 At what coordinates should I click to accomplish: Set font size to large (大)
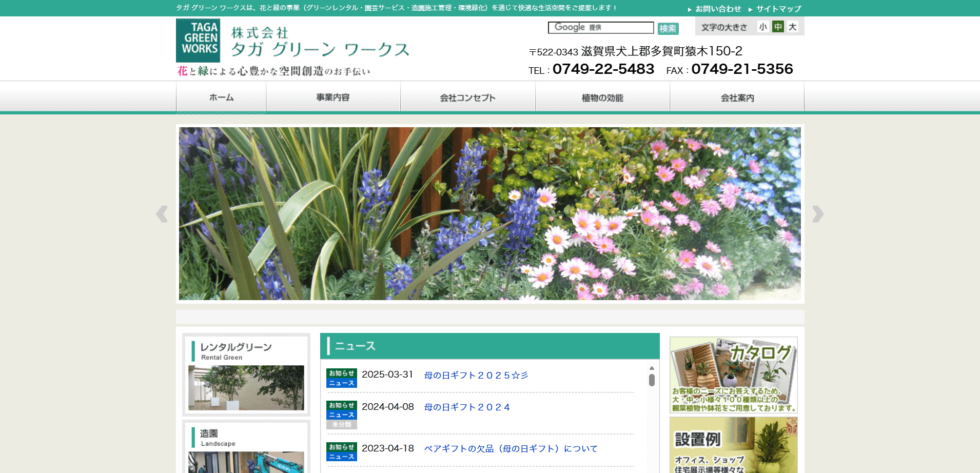click(793, 27)
